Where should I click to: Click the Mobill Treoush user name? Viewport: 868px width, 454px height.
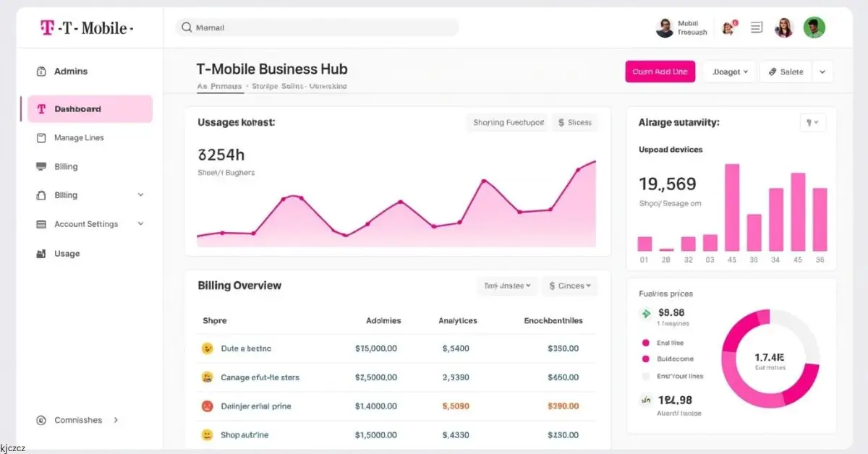point(692,28)
